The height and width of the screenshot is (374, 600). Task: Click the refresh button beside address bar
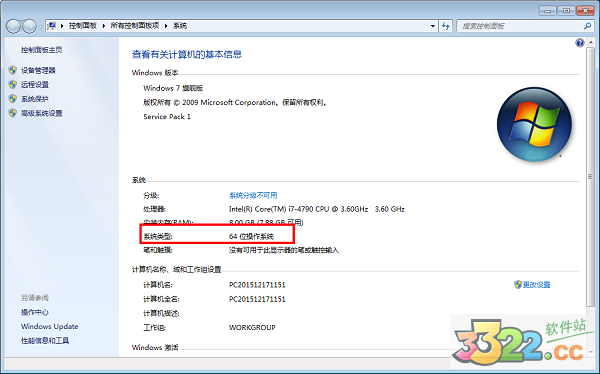(446, 26)
